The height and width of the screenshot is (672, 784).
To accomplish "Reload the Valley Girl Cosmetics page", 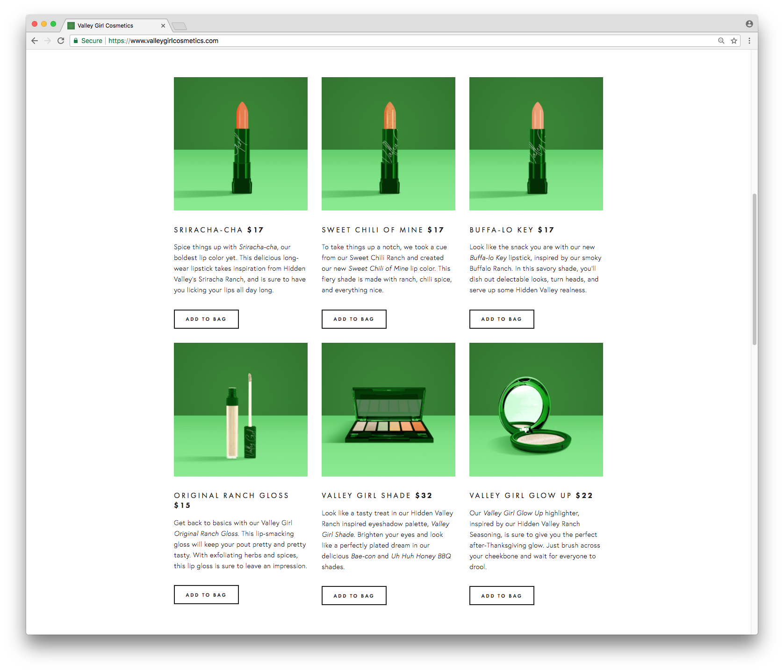I will point(61,41).
